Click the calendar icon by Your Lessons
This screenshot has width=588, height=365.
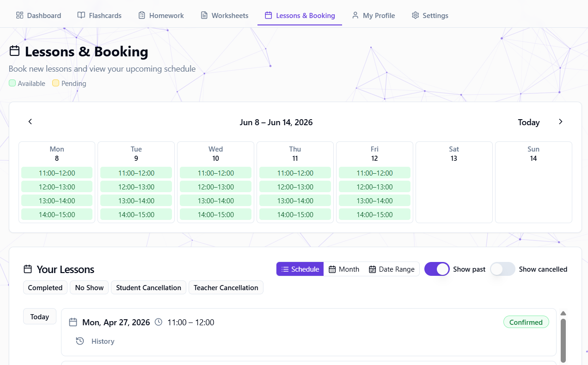point(28,269)
